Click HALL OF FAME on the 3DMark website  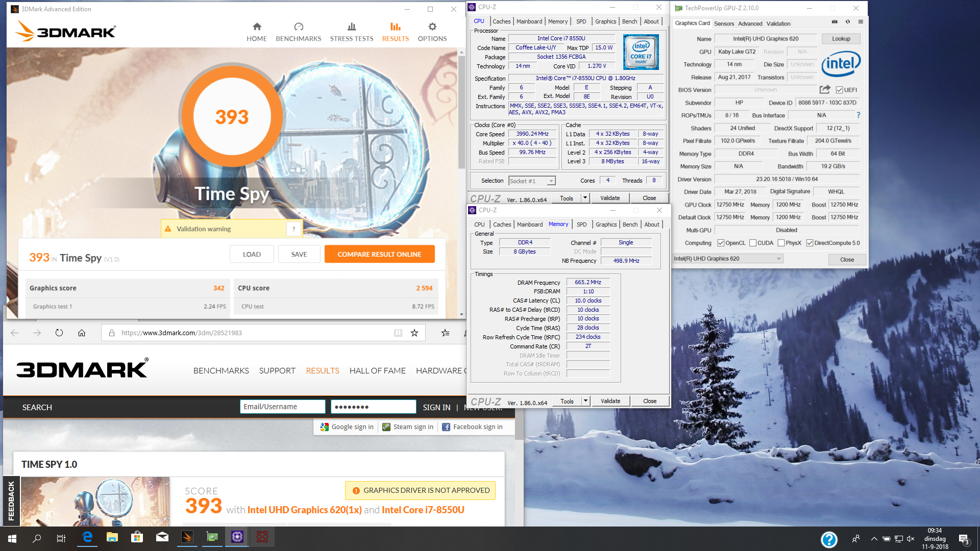pos(377,371)
